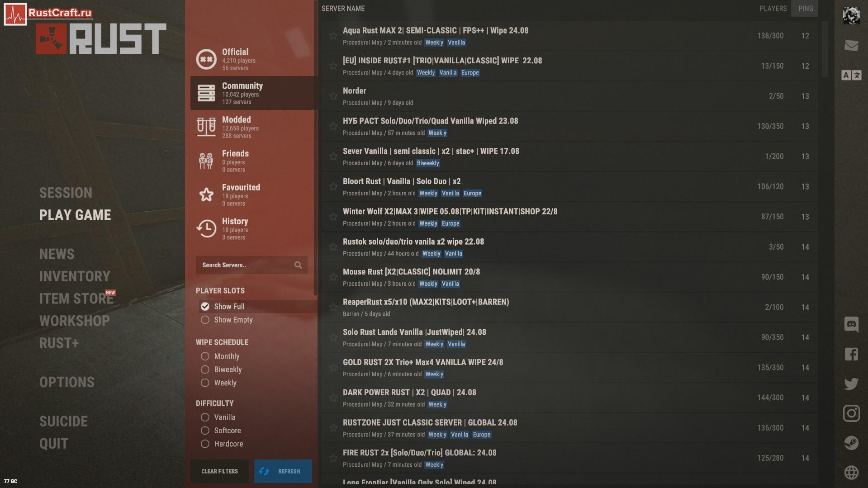This screenshot has width=868, height=488.
Task: Favourite the НУБ РАСТ server star
Action: tap(333, 126)
